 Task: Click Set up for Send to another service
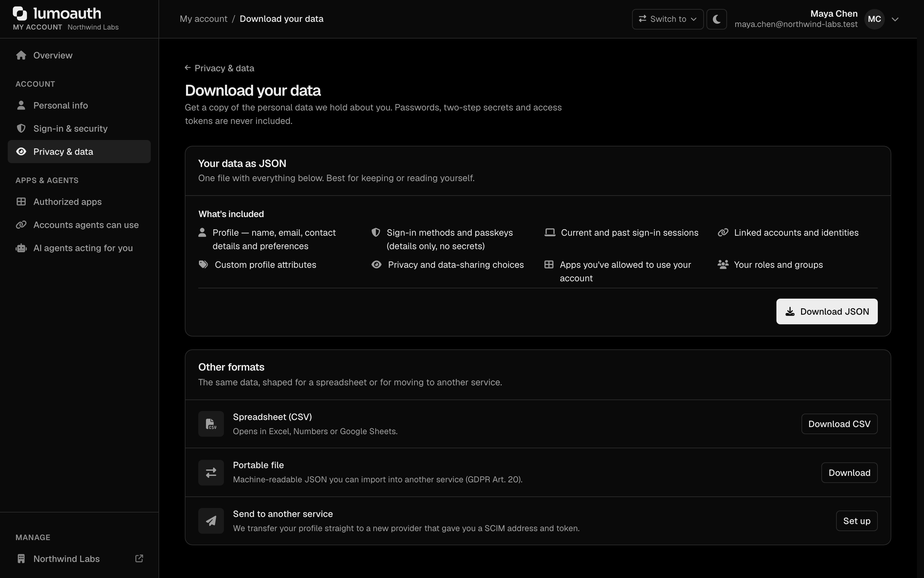click(x=856, y=521)
